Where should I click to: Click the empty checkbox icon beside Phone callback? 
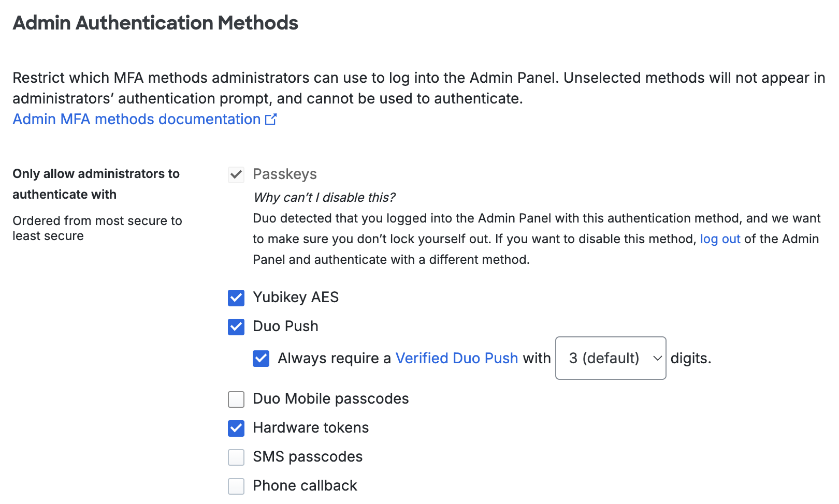pyautogui.click(x=236, y=486)
